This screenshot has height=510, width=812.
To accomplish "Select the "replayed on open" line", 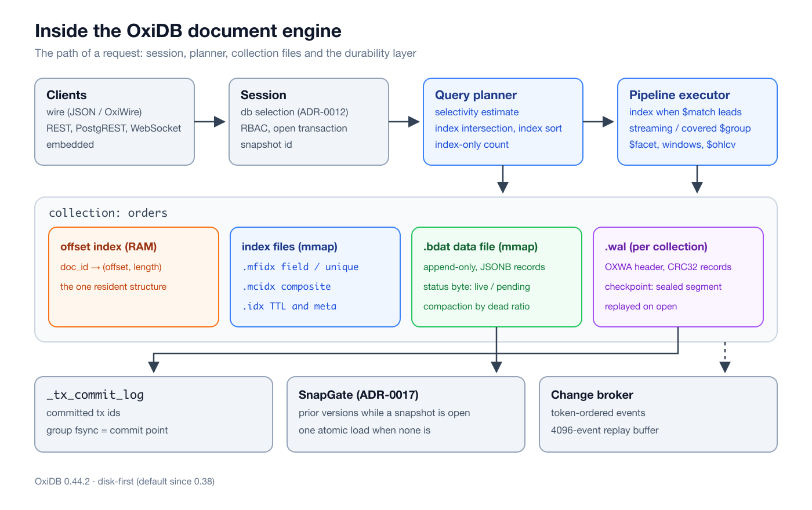I will pos(641,306).
